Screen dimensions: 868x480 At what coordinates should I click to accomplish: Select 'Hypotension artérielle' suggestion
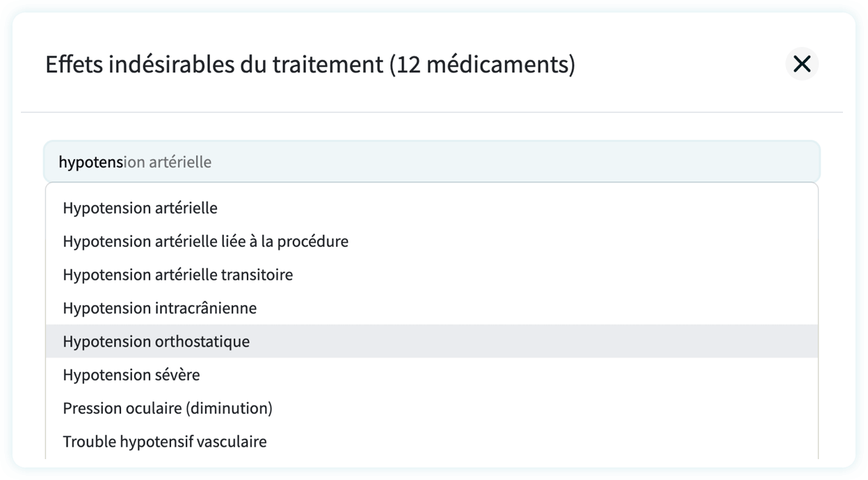tap(140, 208)
